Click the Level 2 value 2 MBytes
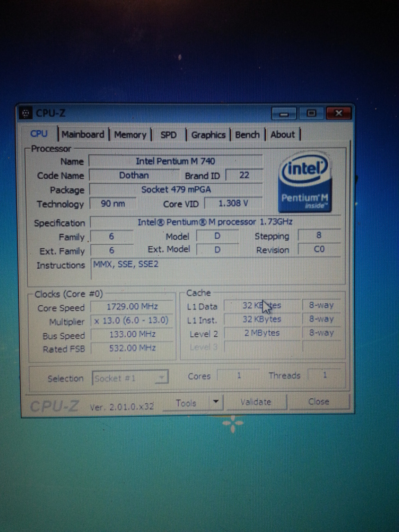The width and height of the screenshot is (399, 532). coord(262,333)
